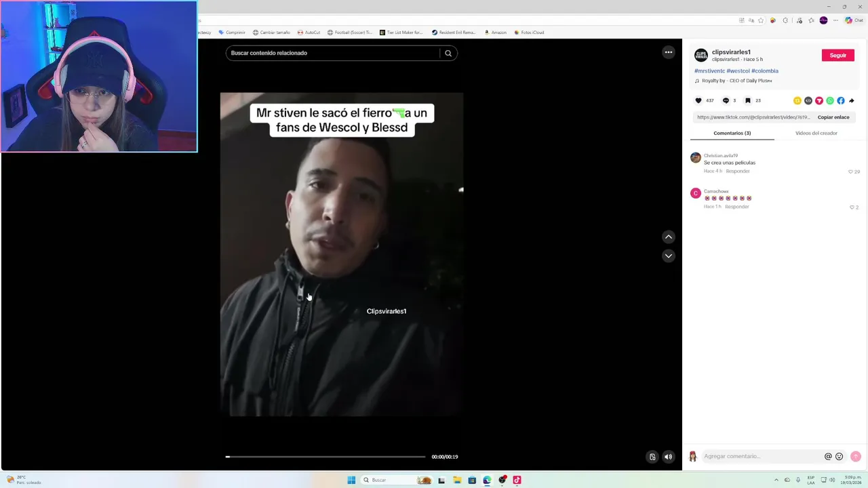
Task: Like Camachowx's comment heart
Action: click(852, 207)
